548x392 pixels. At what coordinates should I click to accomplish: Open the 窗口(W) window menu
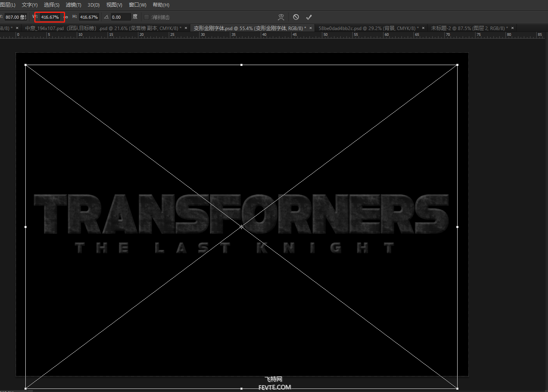tap(138, 5)
